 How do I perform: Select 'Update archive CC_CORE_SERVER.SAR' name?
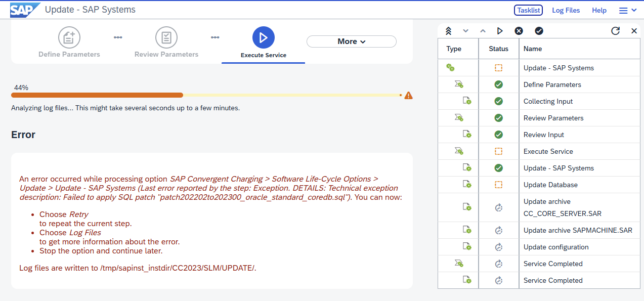[562, 207]
